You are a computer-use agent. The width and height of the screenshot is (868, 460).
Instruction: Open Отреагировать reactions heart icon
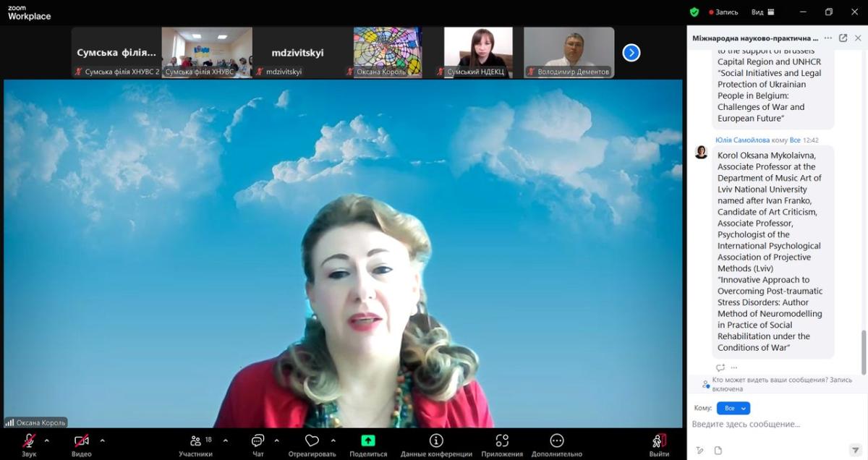tap(312, 444)
